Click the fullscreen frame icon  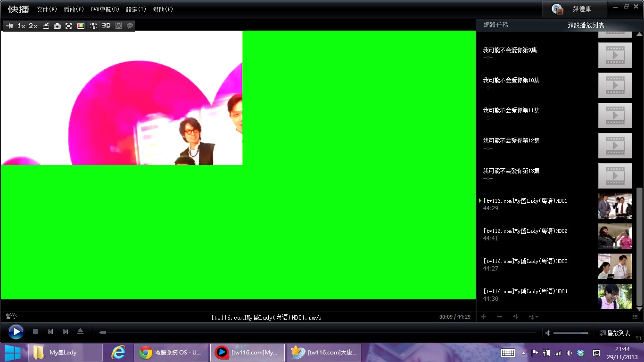tap(69, 26)
